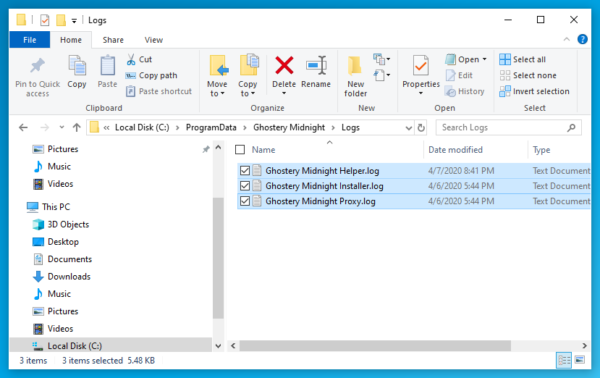Open the New item dropdown icon
The height and width of the screenshot is (378, 600).
point(382,59)
